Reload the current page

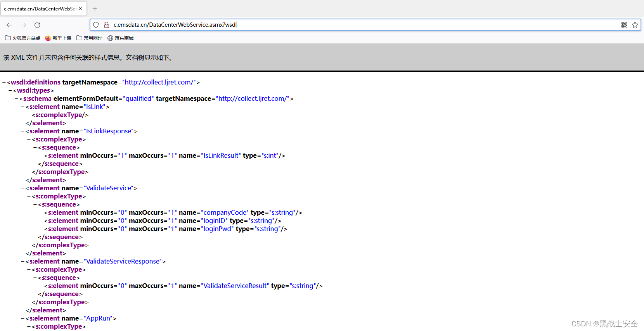37,25
